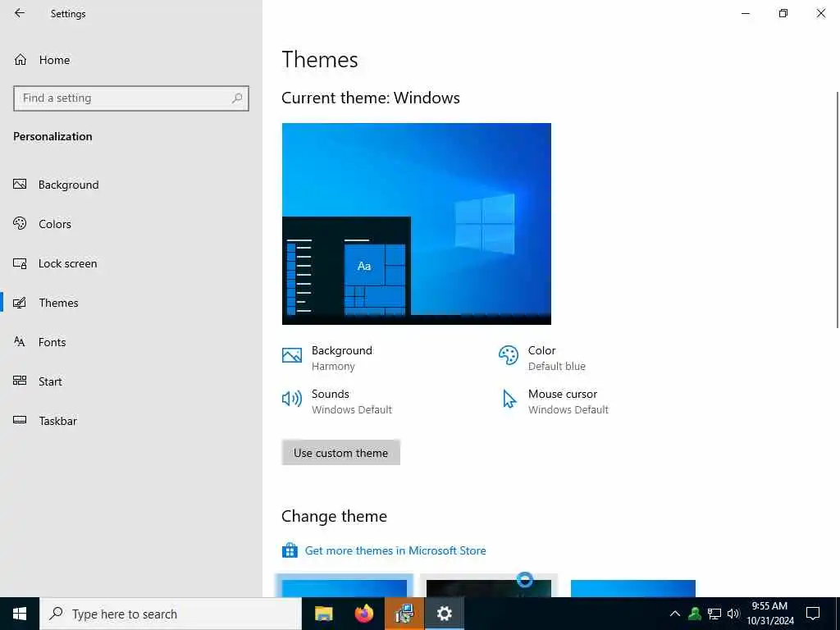Select the Colors palette icon in sidebar

20,223
